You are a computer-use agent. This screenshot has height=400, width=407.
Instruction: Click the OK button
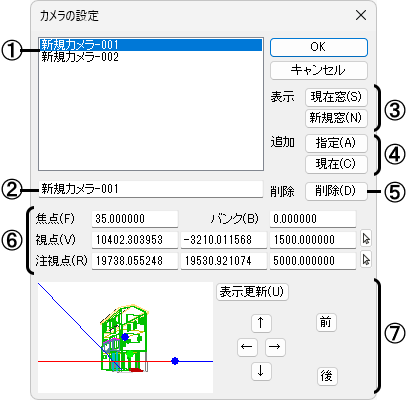point(319,47)
